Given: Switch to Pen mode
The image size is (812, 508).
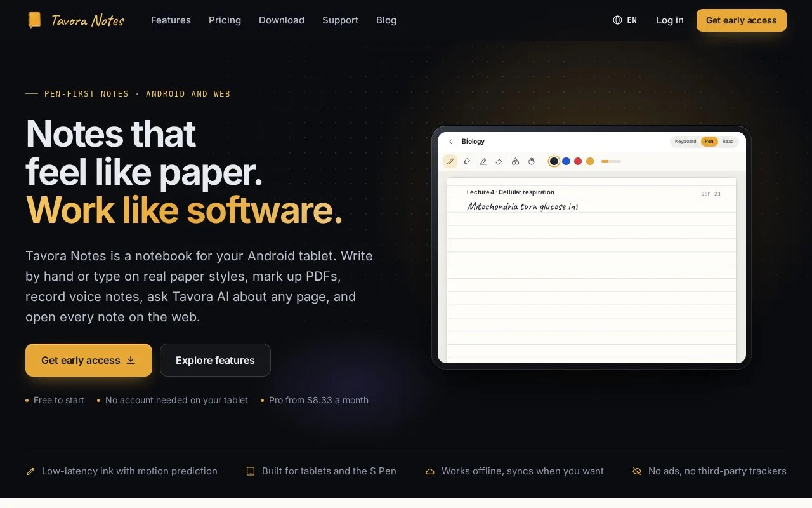Looking at the screenshot, I should (709, 142).
